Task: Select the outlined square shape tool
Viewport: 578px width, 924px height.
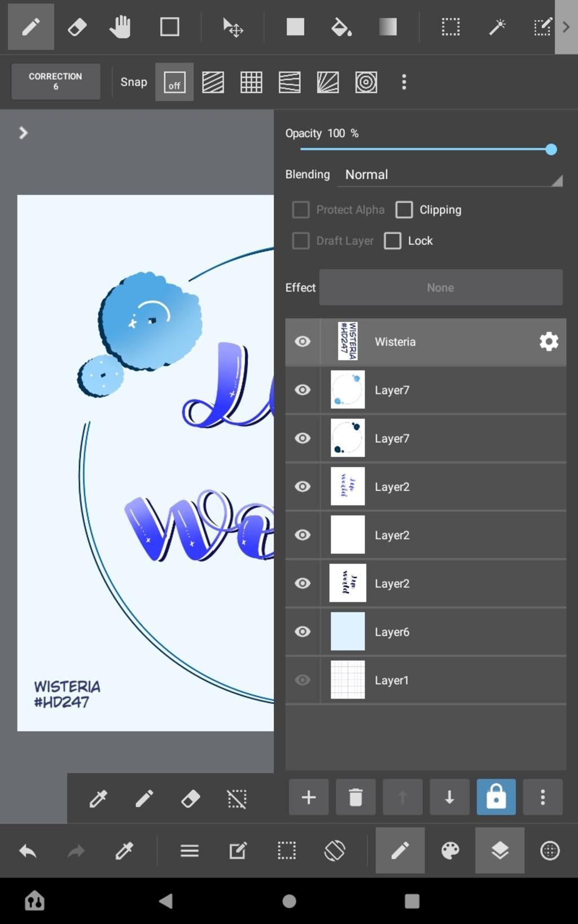Action: click(169, 27)
